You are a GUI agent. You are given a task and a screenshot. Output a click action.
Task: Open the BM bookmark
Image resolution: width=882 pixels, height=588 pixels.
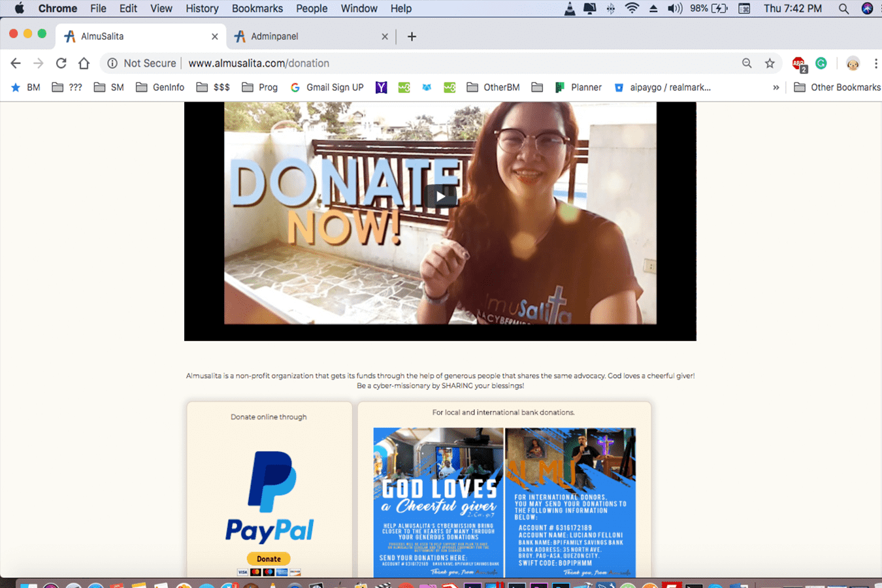click(25, 88)
